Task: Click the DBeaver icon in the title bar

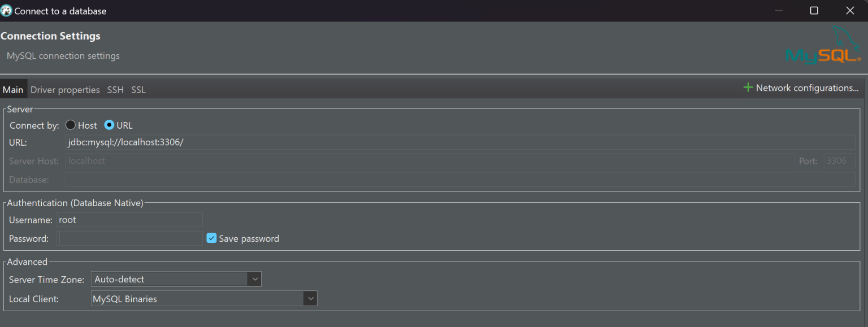Action: [7, 10]
